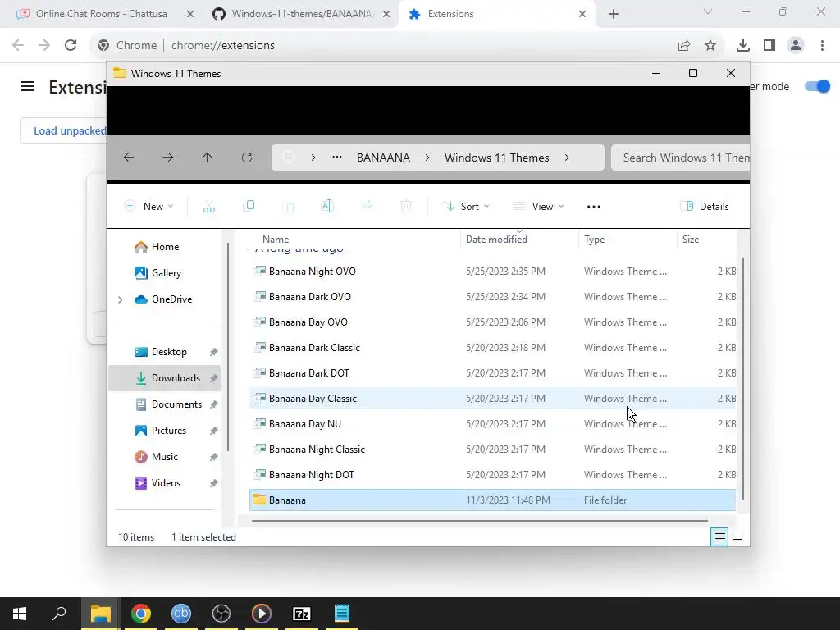Select Banaana Night OVO theme file
Image resolution: width=840 pixels, height=630 pixels.
pyautogui.click(x=492, y=272)
